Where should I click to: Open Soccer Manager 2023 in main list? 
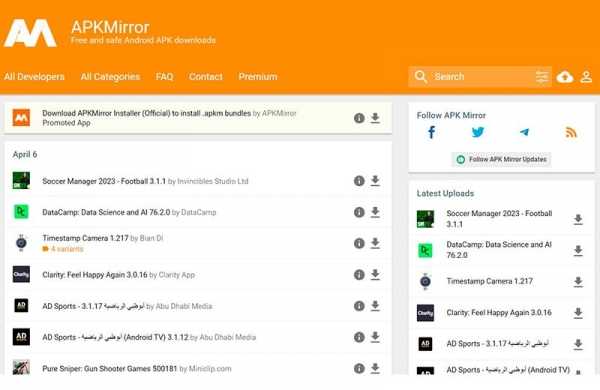click(104, 181)
